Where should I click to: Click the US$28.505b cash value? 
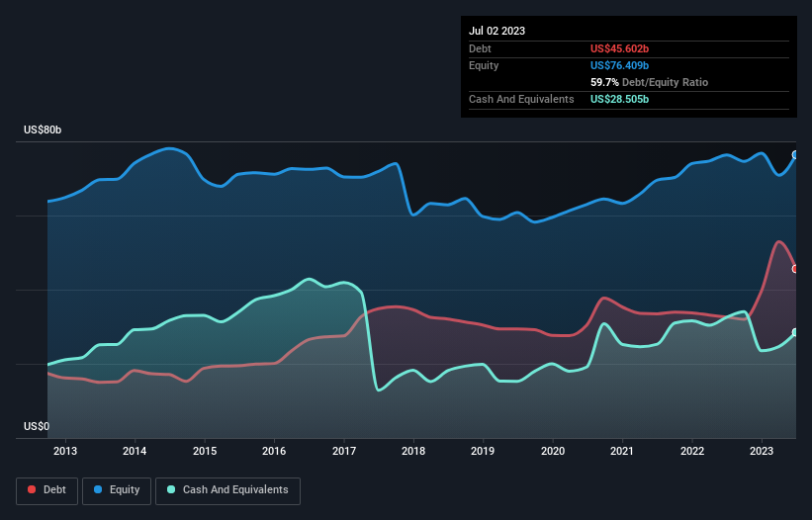pos(619,99)
